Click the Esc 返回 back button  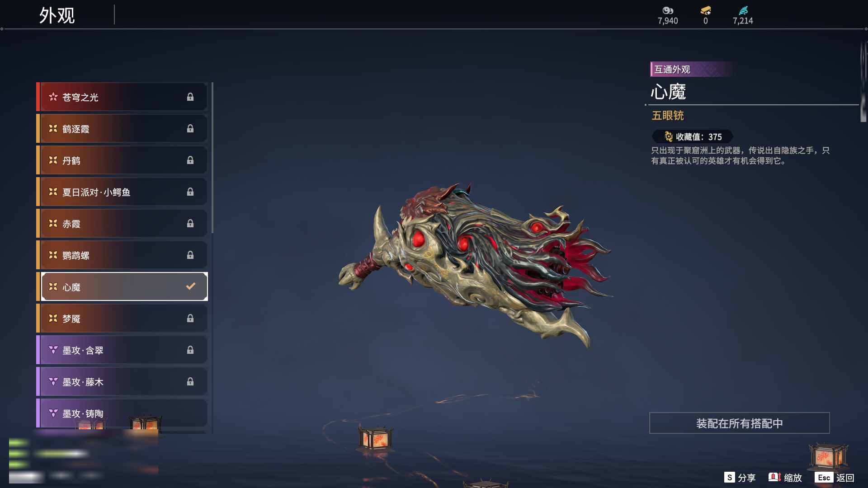[835, 478]
